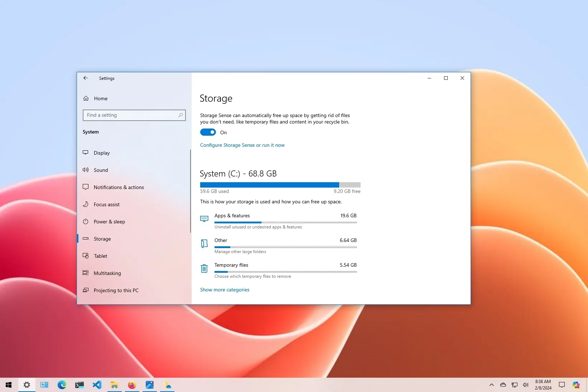Click the Power & sleep icon
588x392 pixels.
(x=86, y=221)
